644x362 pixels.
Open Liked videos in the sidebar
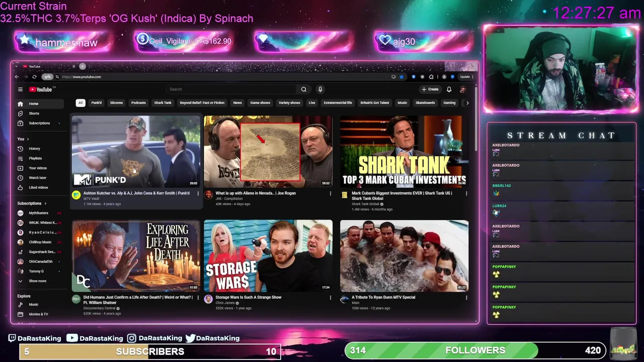40,188
